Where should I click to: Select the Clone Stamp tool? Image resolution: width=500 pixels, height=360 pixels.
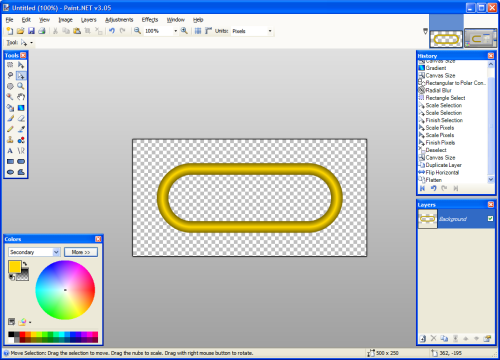pos(10,140)
